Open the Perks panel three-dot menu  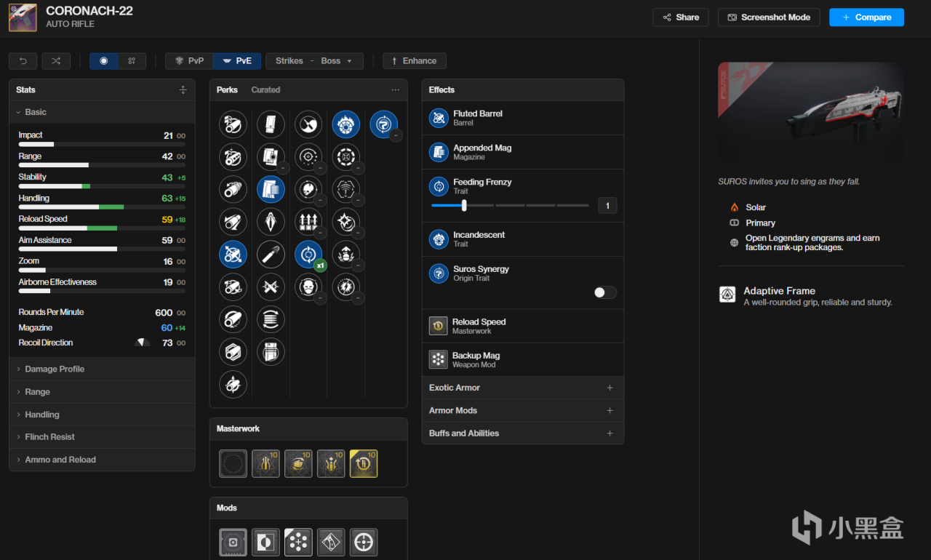395,89
